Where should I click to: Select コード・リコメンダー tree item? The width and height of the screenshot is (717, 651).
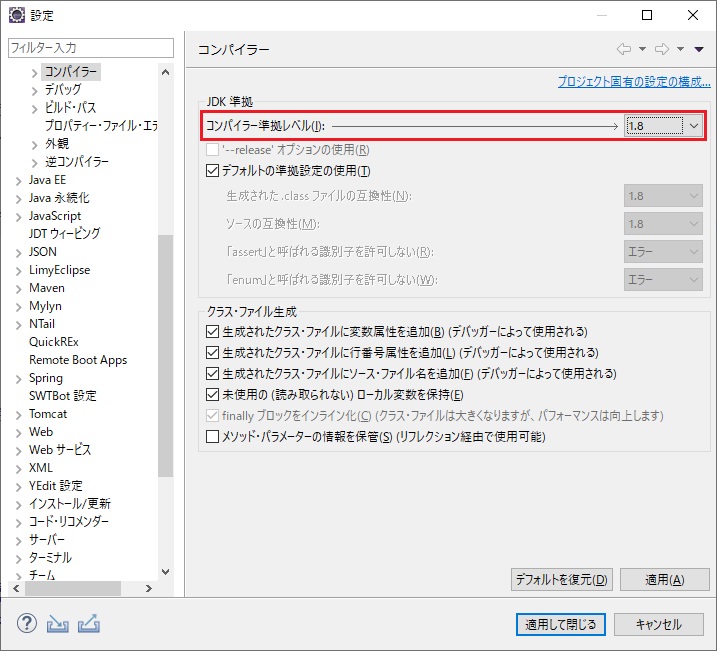click(x=69, y=521)
